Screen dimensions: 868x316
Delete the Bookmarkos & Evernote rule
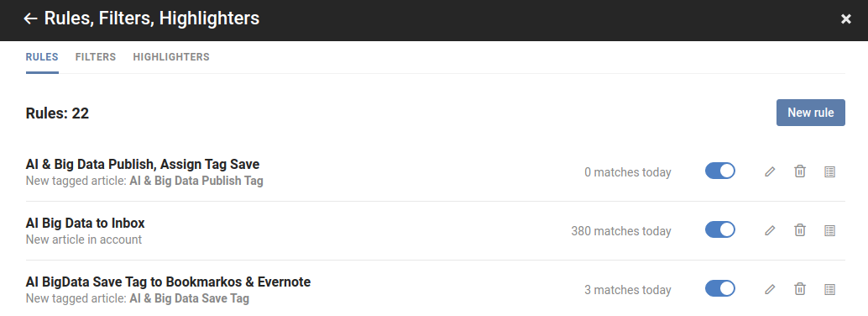click(x=800, y=289)
